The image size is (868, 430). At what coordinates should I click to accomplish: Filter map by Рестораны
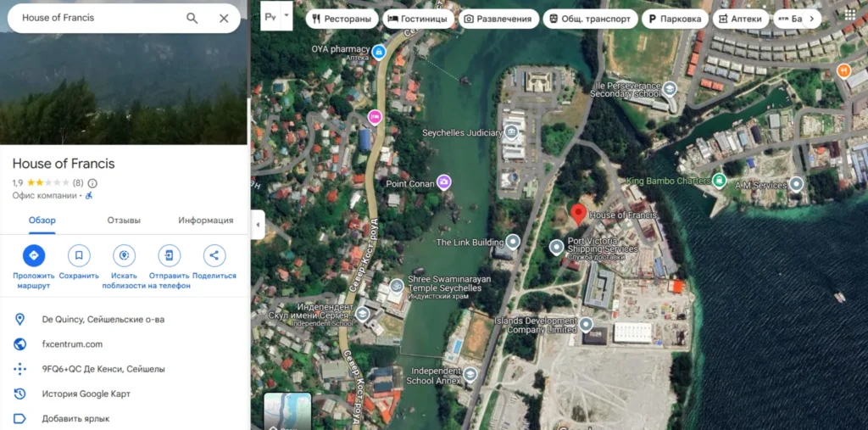342,19
